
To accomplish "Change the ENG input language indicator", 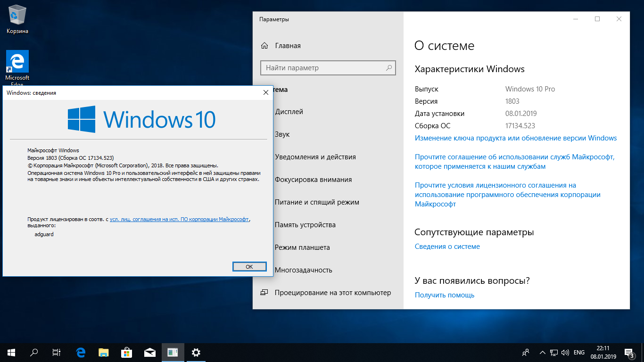I will pos(579,352).
